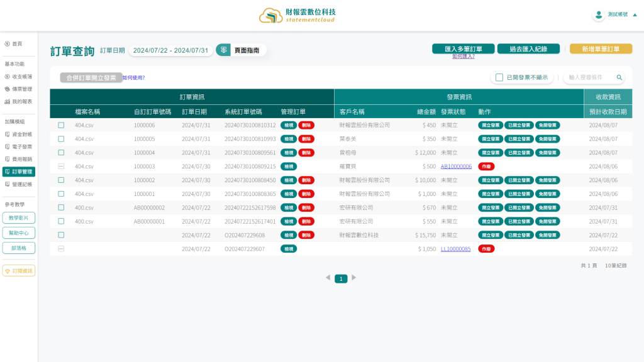Go to next page arrow in pagination
Viewport: 644px width, 362px height.
pos(354,278)
